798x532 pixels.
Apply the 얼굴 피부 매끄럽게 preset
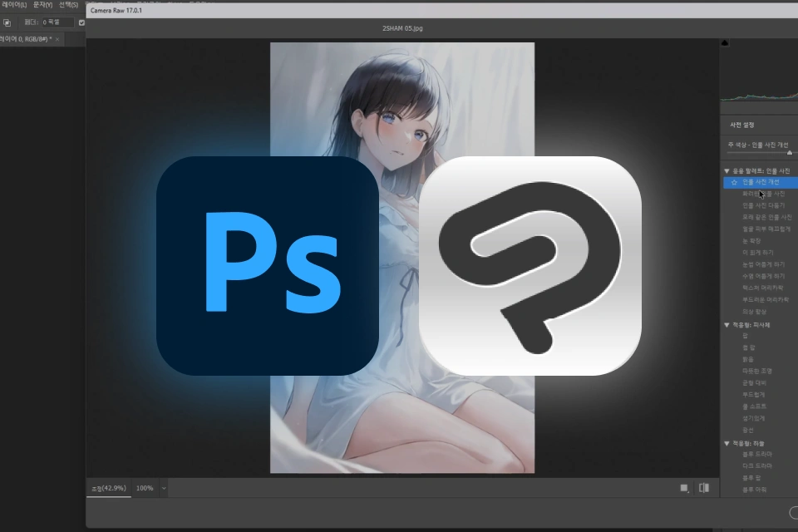(766, 229)
